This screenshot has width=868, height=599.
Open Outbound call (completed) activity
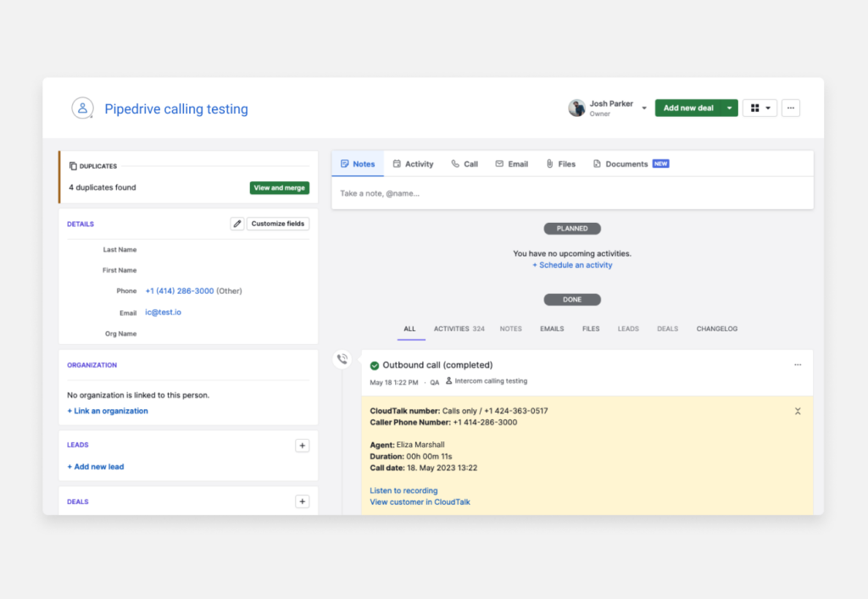(437, 365)
